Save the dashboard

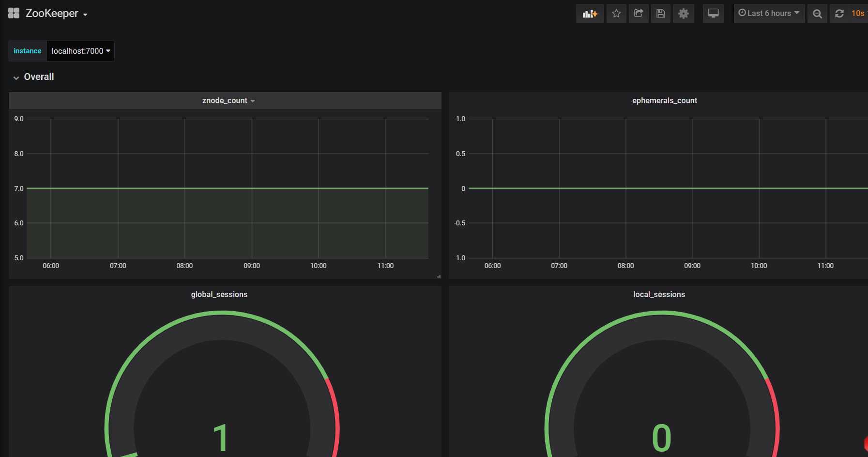(661, 14)
